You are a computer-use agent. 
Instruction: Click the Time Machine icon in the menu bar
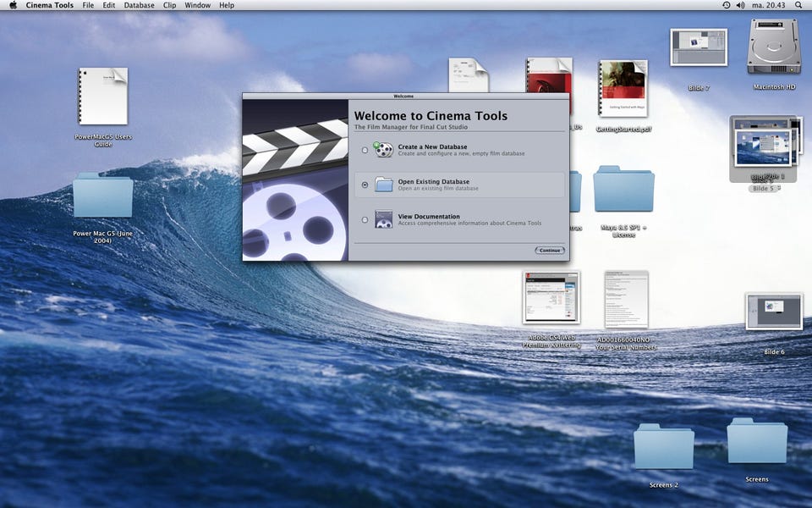726,5
